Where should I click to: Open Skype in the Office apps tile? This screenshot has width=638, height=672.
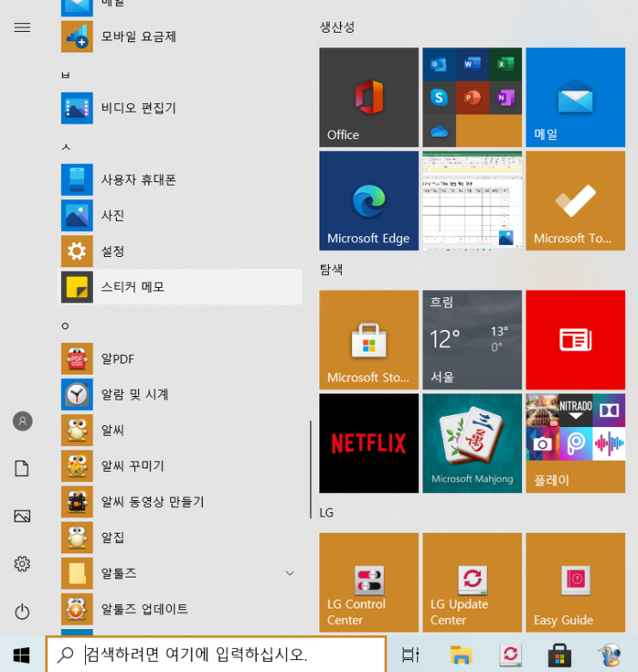[x=439, y=98]
